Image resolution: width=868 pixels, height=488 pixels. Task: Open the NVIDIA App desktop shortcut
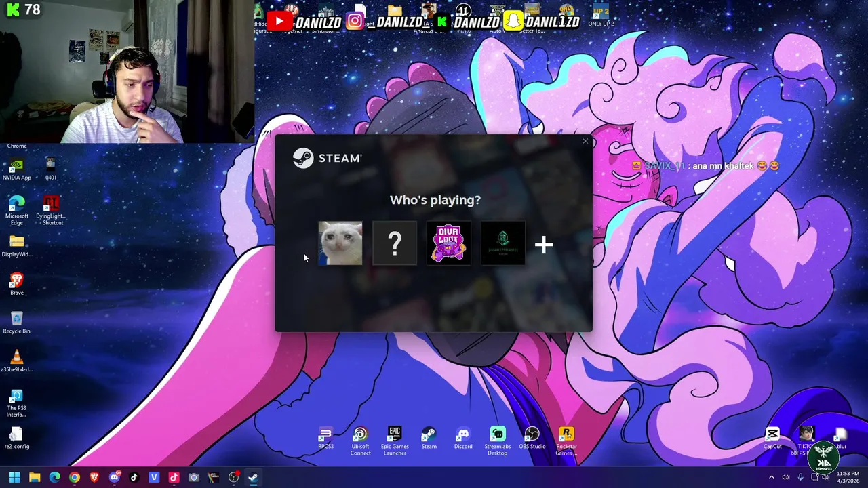click(x=17, y=169)
